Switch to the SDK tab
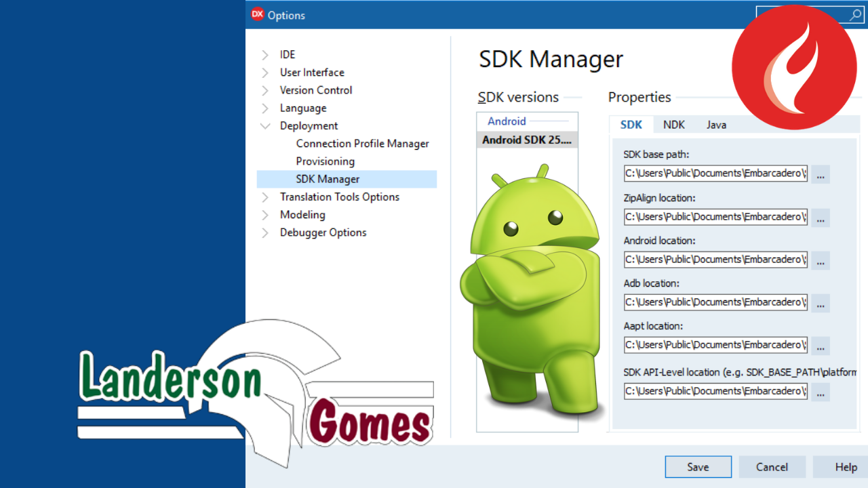 (631, 125)
